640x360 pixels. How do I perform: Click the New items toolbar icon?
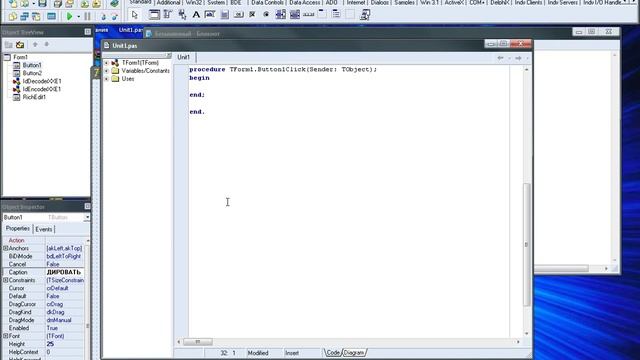pos(13,4)
